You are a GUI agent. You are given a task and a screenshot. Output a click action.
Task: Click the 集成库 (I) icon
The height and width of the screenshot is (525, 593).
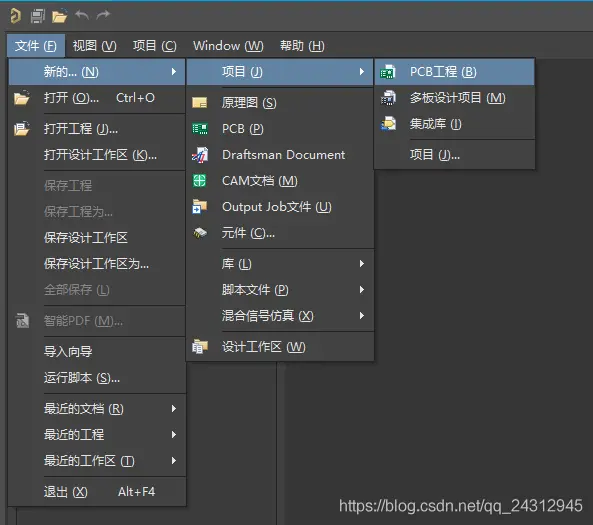pos(388,124)
